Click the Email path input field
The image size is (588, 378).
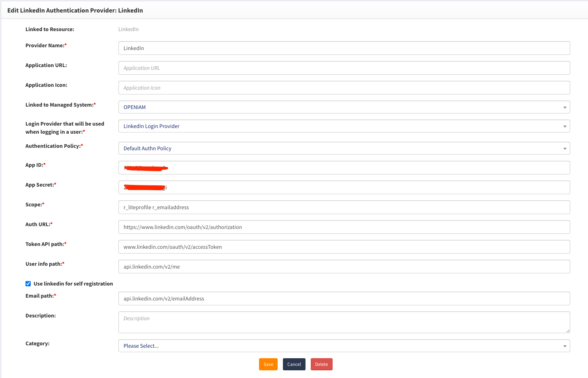coord(344,298)
